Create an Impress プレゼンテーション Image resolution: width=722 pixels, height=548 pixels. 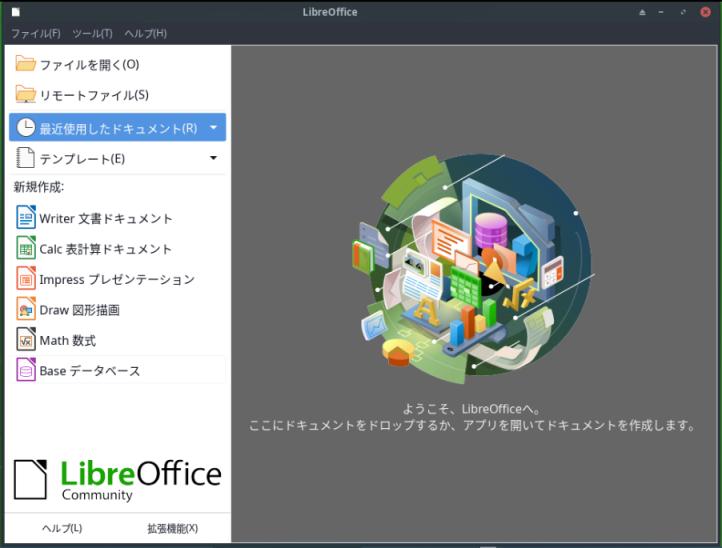tap(117, 280)
